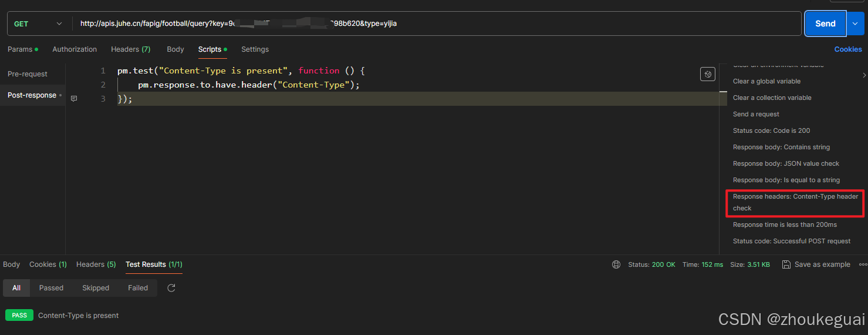
Task: Select the Post-response script section
Action: tap(32, 95)
